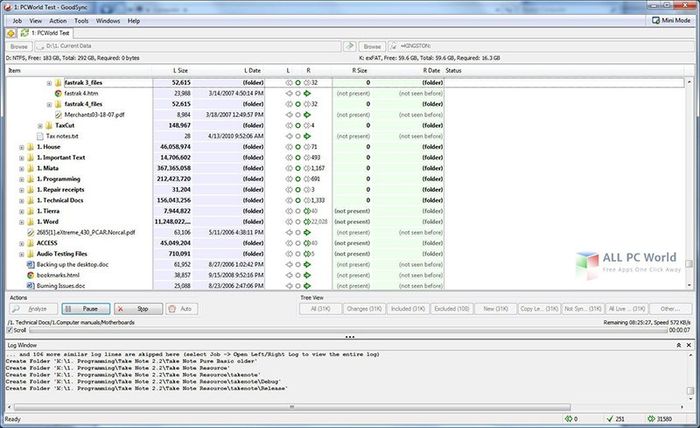Open the Tools menu
The image size is (700, 428).
point(81,21)
